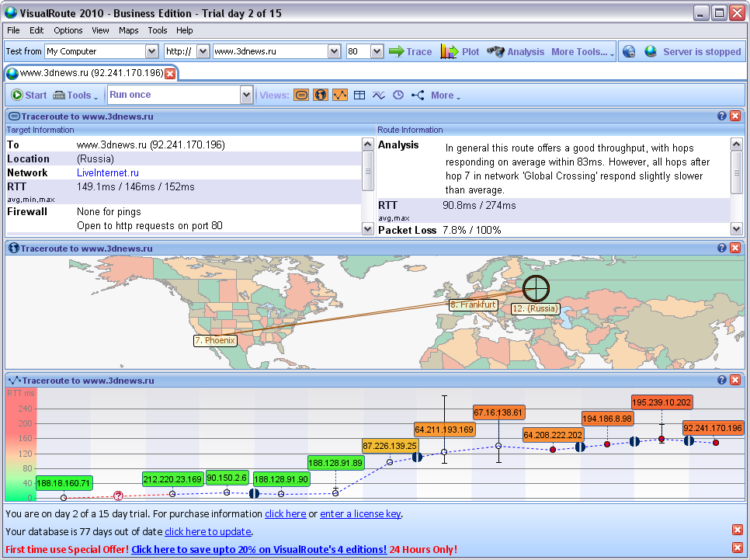The width and height of the screenshot is (750, 560).
Task: Click down arrow in Target Information scrollbar
Action: coord(367,229)
